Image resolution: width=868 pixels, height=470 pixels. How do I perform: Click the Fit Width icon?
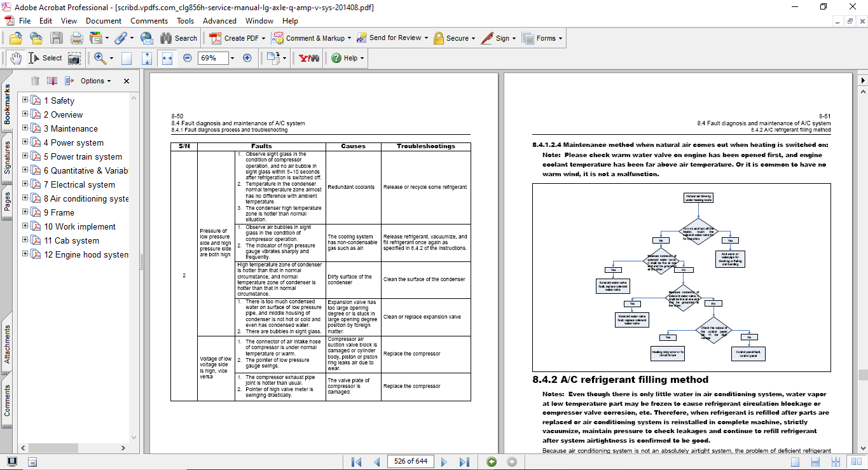[x=167, y=58]
